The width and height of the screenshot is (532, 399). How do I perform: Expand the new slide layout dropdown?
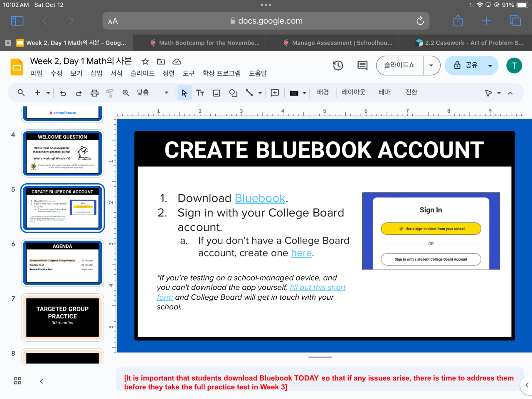pyautogui.click(x=48, y=93)
